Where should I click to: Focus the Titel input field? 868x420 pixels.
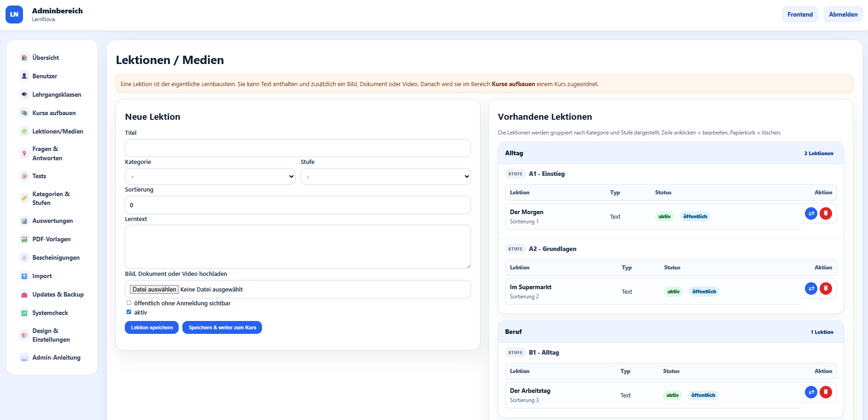point(297,148)
